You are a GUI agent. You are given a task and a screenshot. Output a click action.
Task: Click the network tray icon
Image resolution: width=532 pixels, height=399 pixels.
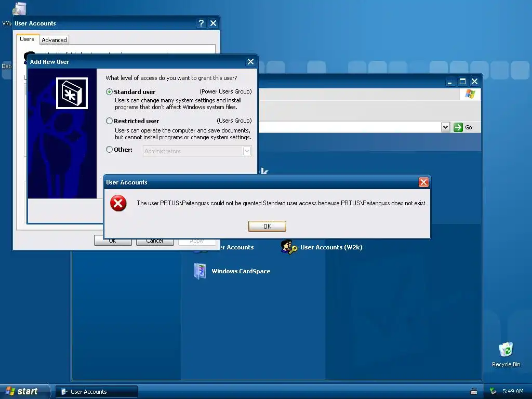click(493, 391)
